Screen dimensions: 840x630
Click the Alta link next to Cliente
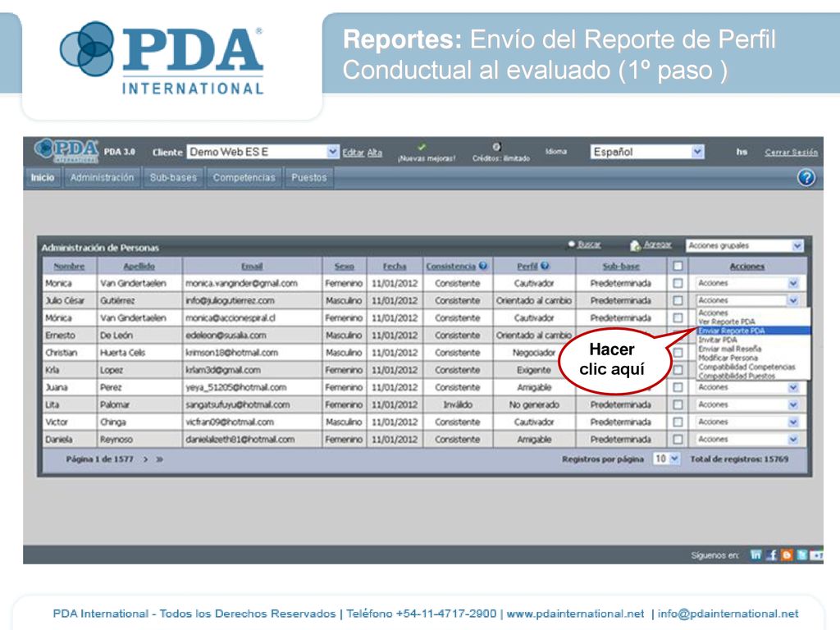coord(374,152)
